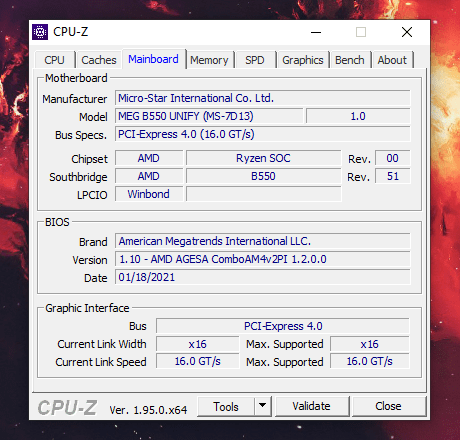Open the SPD tab
The height and width of the screenshot is (440, 460).
[x=255, y=60]
